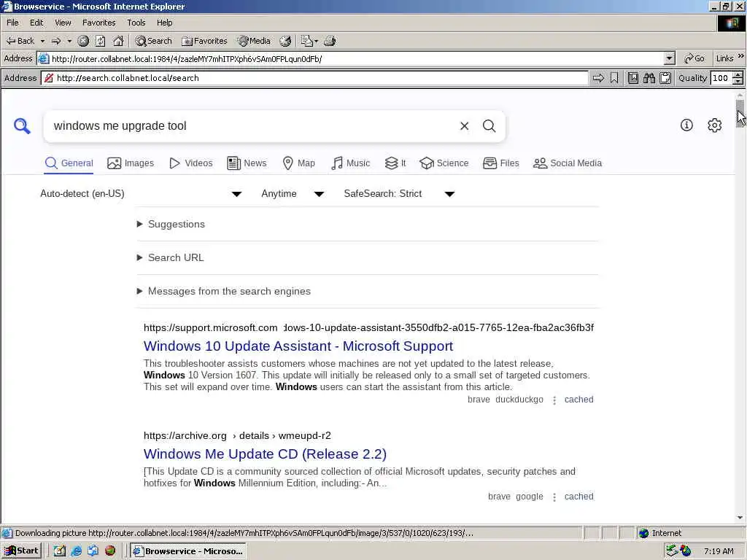This screenshot has height=560, width=747.
Task: Click the Forward arrow toolbar button
Action: (56, 41)
